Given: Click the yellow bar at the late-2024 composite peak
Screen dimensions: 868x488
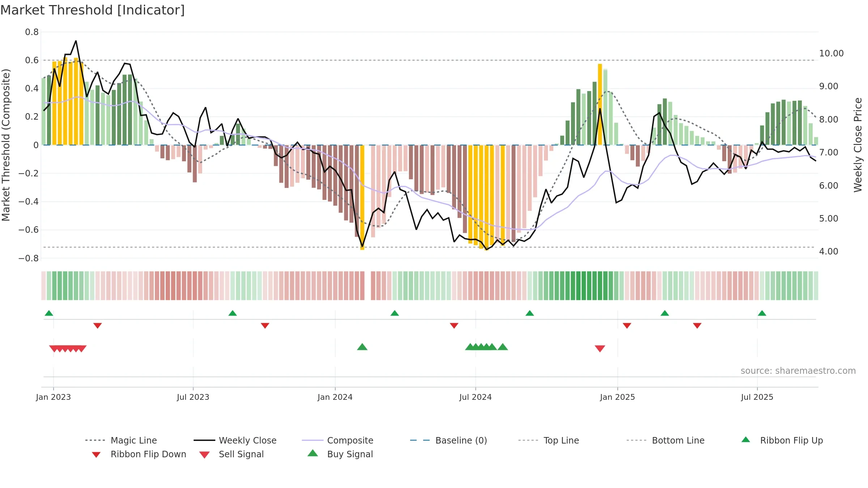Looking at the screenshot, I should click(600, 104).
